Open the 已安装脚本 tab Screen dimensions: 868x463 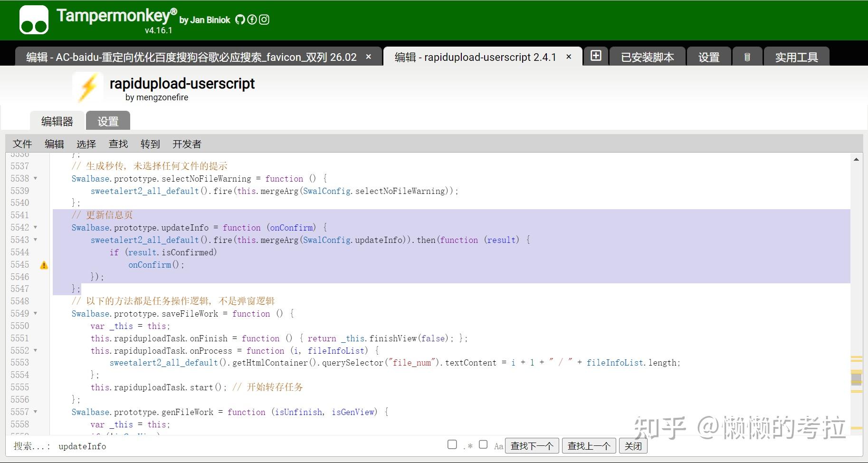point(647,57)
